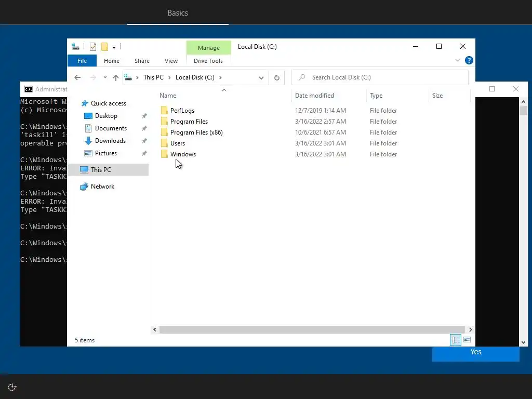Switch to Large icons view layout
This screenshot has width=532, height=399.
[467, 340]
